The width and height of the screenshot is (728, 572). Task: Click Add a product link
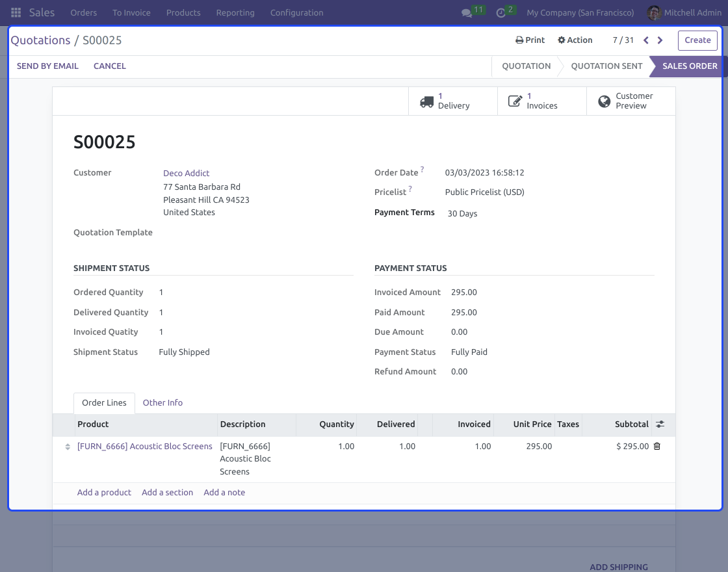tap(104, 493)
